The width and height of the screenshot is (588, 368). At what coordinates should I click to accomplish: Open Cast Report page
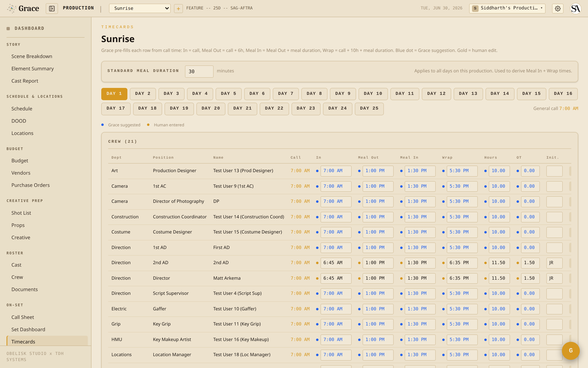pos(25,81)
